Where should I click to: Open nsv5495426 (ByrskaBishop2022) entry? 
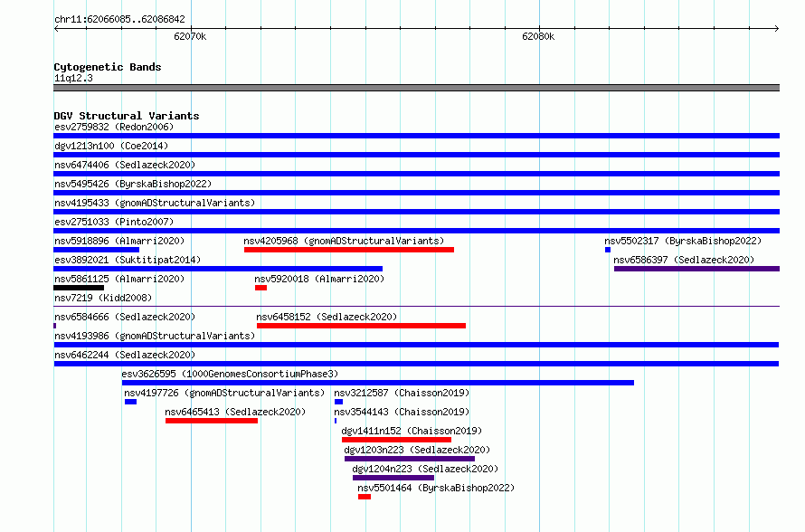(133, 184)
